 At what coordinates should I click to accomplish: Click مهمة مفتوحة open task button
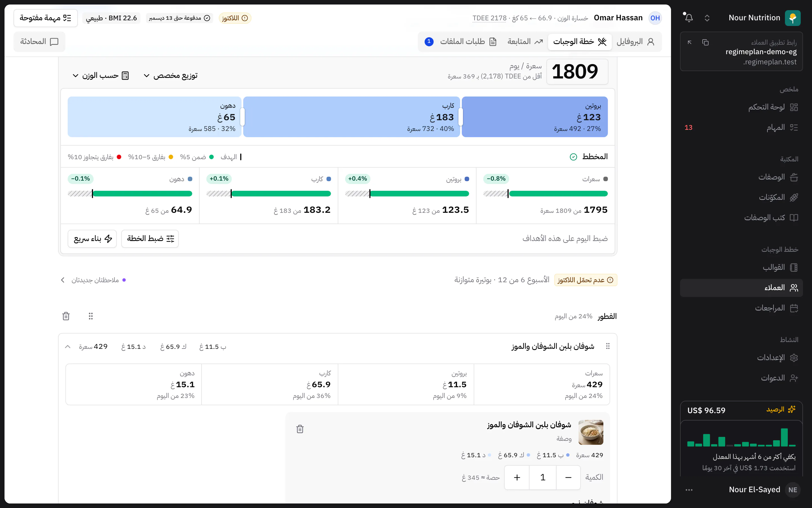(46, 18)
